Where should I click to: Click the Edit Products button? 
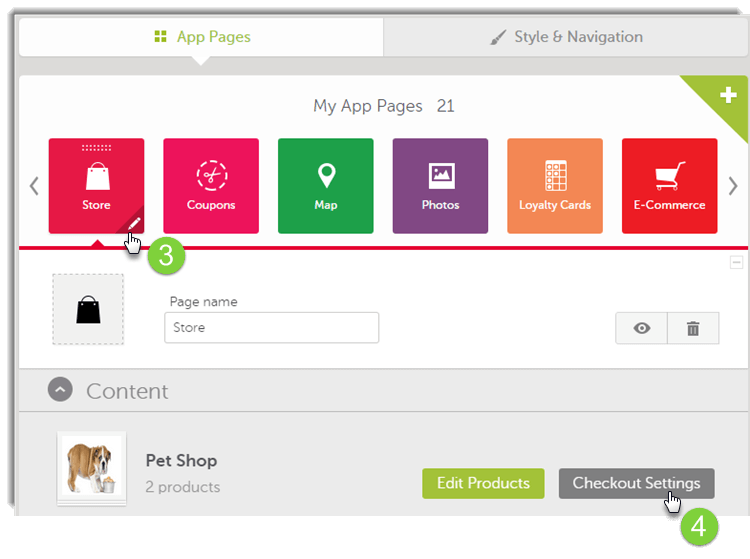[x=483, y=483]
